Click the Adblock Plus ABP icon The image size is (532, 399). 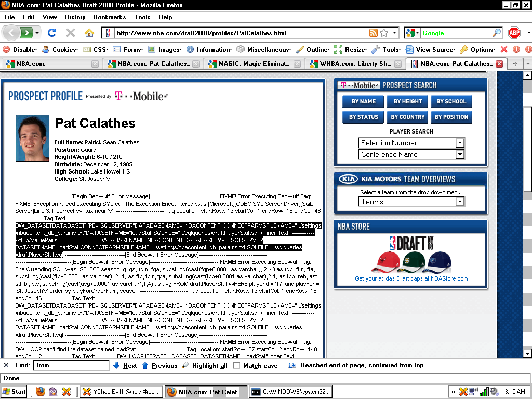pos(514,33)
